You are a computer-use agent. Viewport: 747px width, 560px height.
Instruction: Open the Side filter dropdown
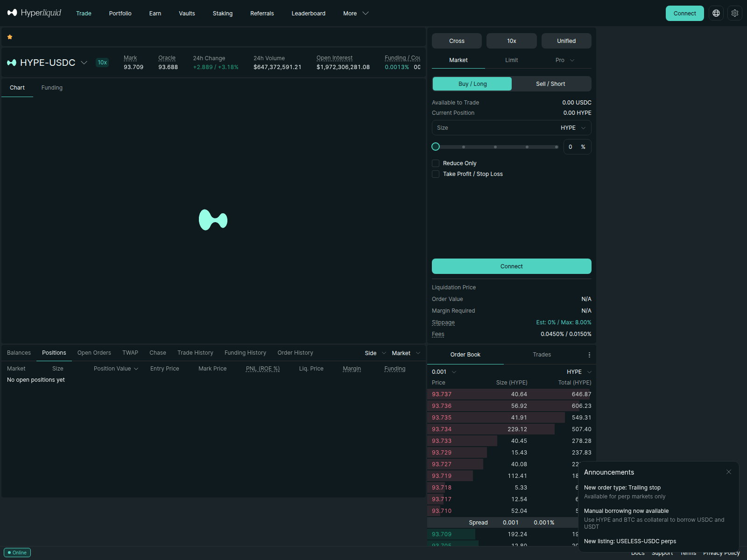click(375, 353)
